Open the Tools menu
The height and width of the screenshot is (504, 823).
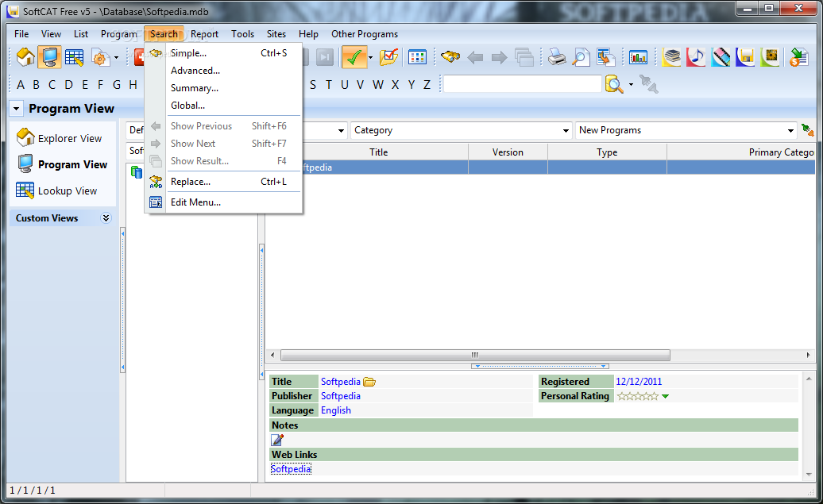(242, 34)
